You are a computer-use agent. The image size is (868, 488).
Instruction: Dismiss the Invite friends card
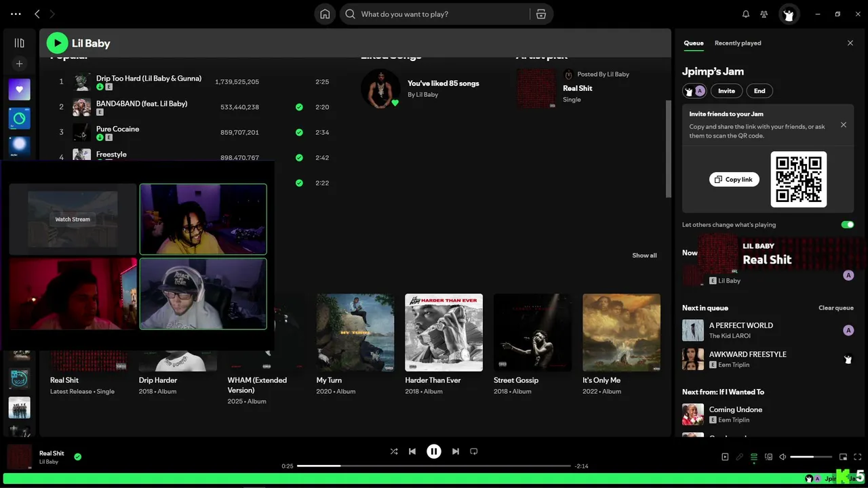point(844,125)
